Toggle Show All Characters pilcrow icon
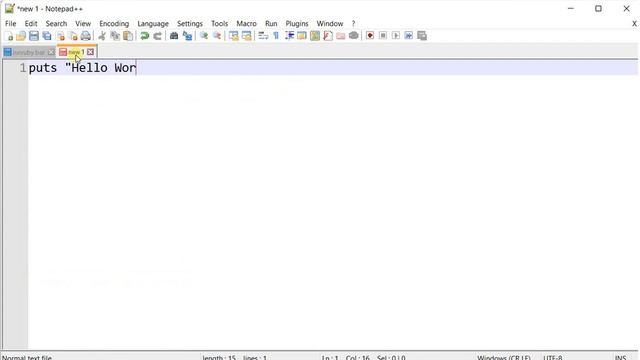Image resolution: width=640 pixels, height=360 pixels. (276, 36)
